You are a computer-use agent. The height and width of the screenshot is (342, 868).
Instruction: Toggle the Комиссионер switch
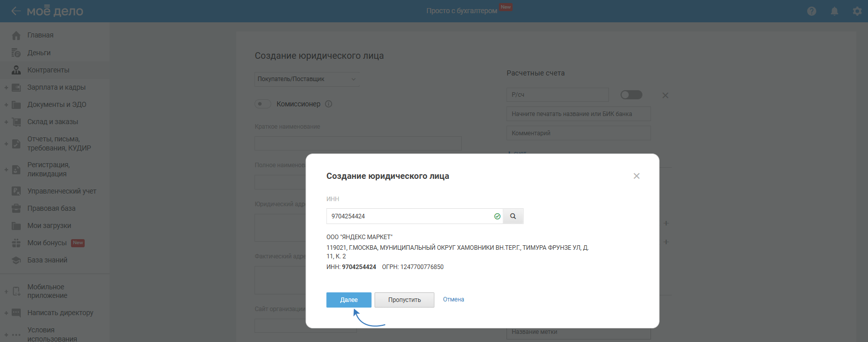coord(263,104)
